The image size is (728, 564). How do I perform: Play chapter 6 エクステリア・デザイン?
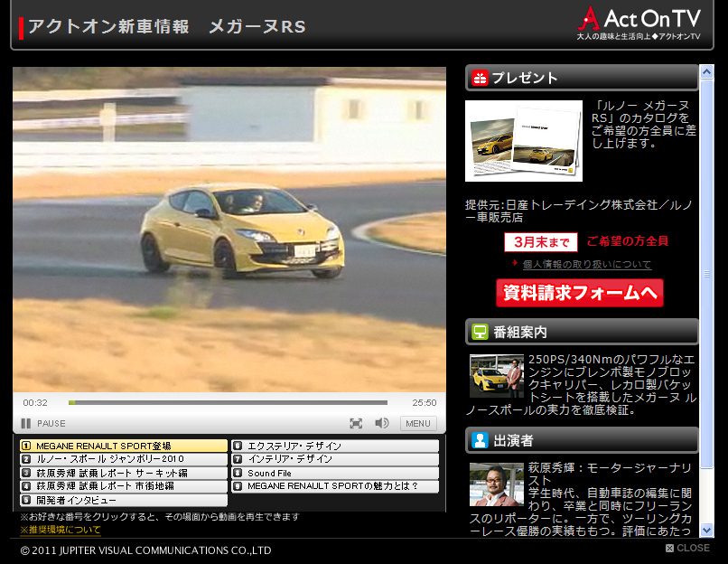[335, 446]
